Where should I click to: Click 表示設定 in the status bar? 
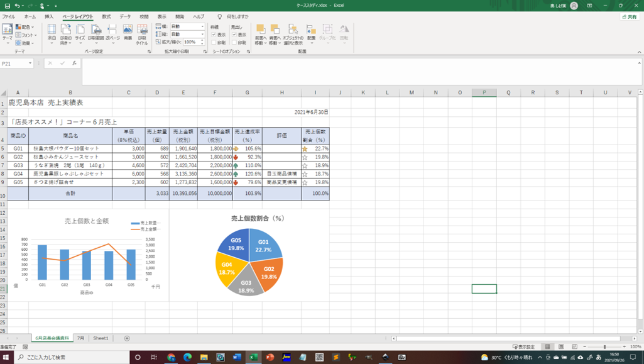(x=524, y=347)
